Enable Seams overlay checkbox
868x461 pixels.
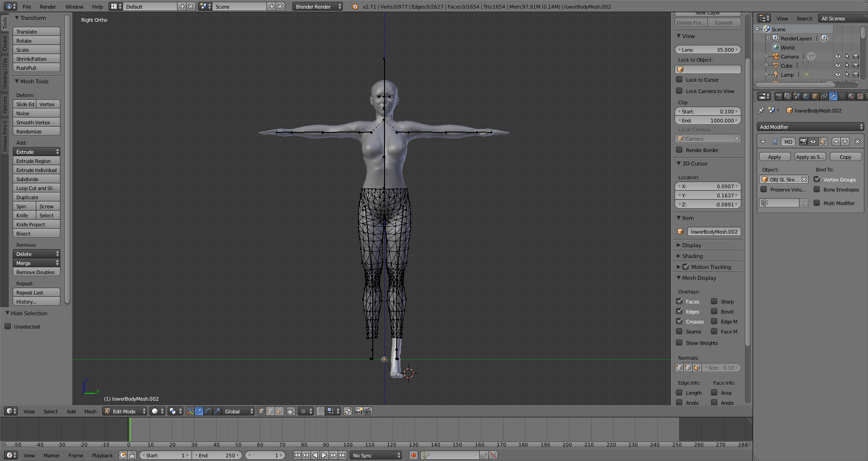coord(680,331)
